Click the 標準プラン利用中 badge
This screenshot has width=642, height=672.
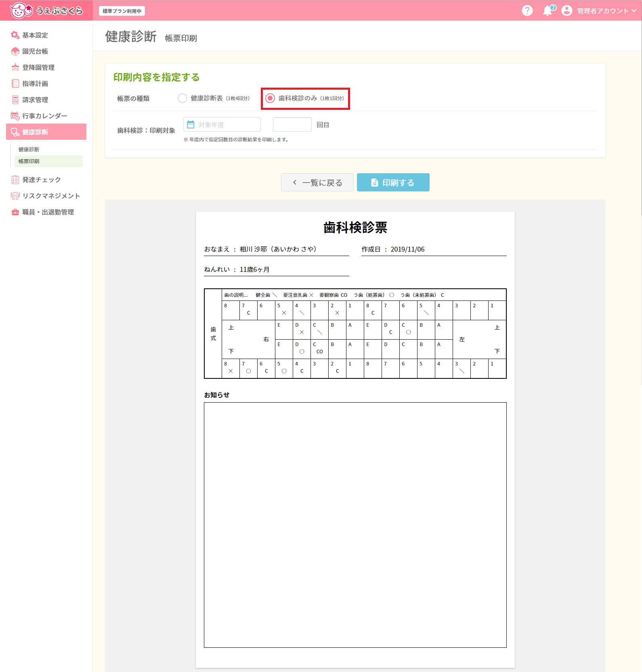tap(122, 11)
